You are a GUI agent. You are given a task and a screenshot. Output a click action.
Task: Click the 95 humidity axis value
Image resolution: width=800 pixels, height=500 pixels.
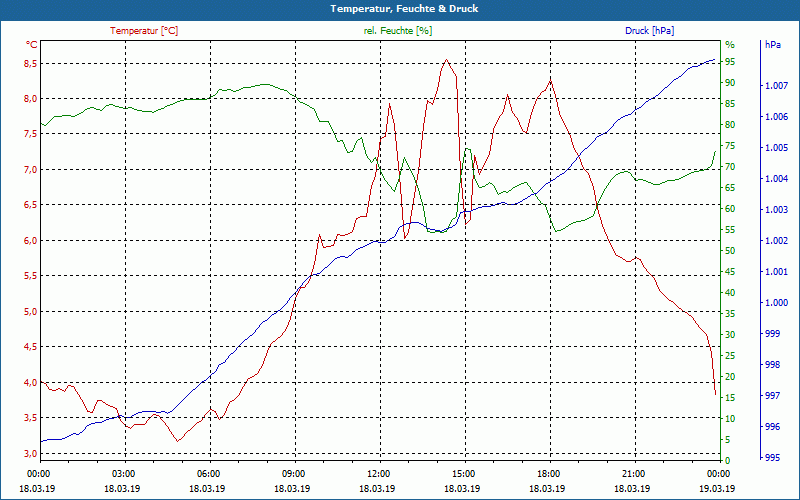(x=730, y=62)
